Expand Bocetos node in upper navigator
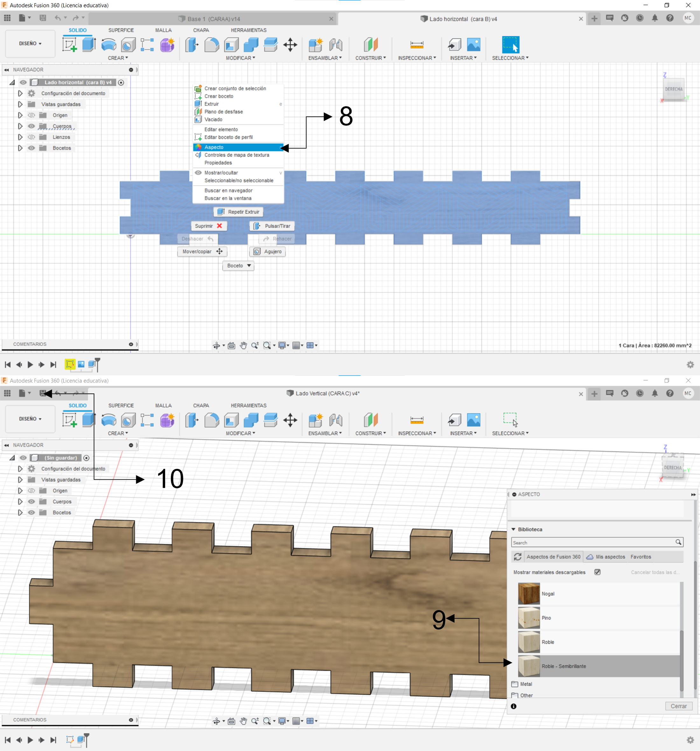The height and width of the screenshot is (751, 700). tap(20, 148)
